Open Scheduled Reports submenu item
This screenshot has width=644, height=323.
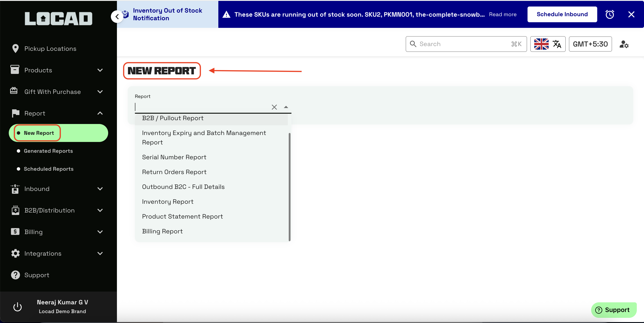49,169
